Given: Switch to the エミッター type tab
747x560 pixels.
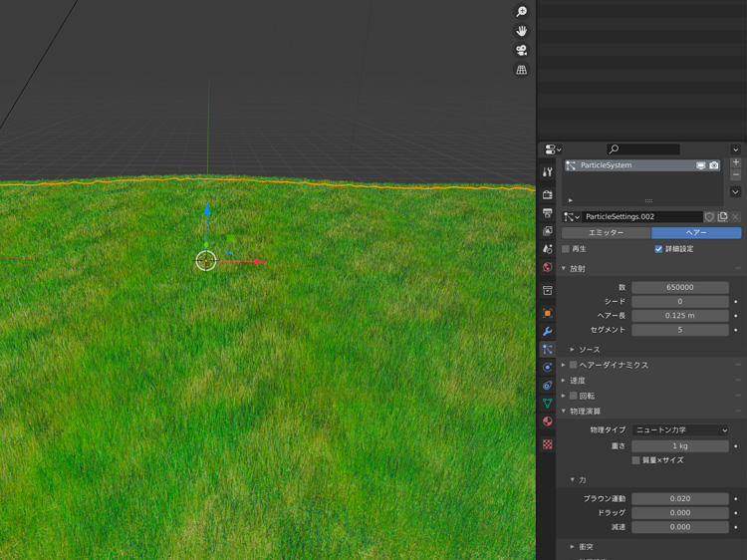Looking at the screenshot, I should pyautogui.click(x=606, y=232).
